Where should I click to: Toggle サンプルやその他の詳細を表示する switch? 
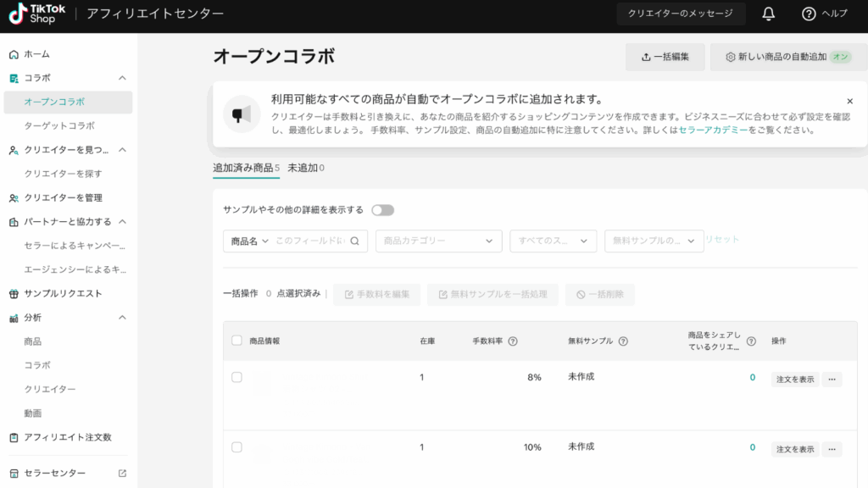[382, 210]
